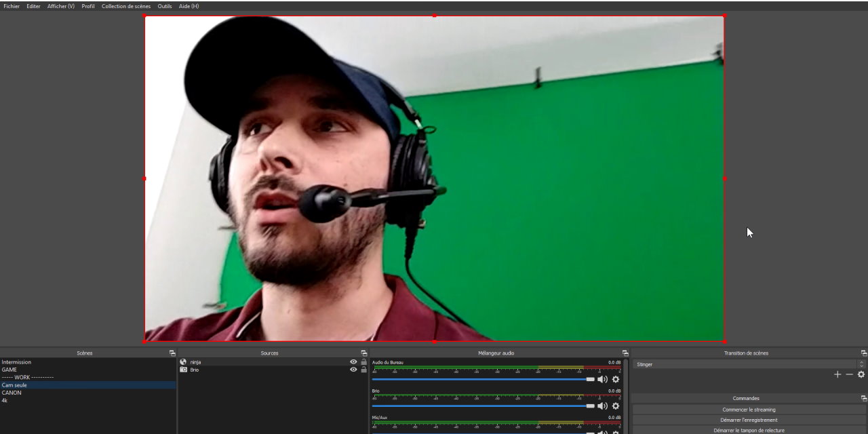Open the Fichier menu
Viewport: 868px width, 434px height.
pyautogui.click(x=12, y=6)
